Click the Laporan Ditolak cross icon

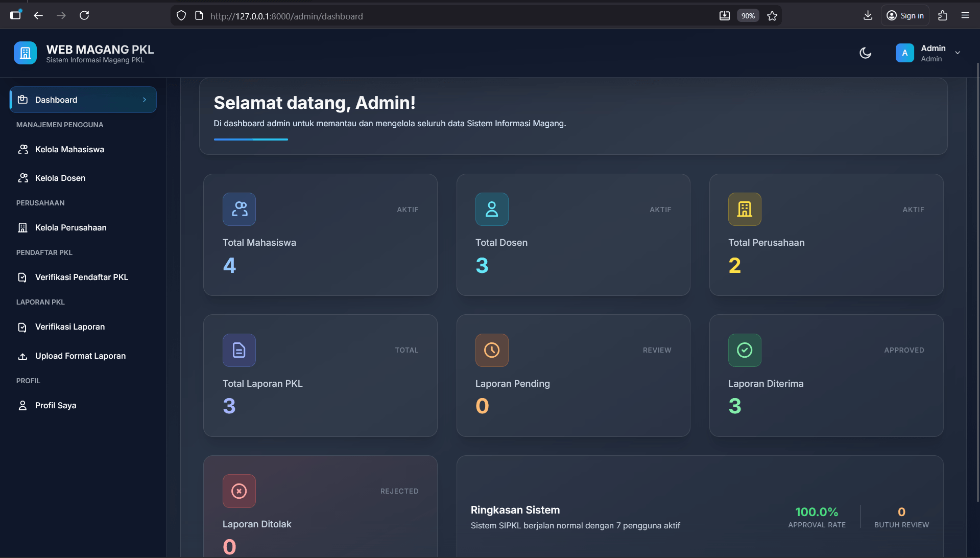(239, 491)
